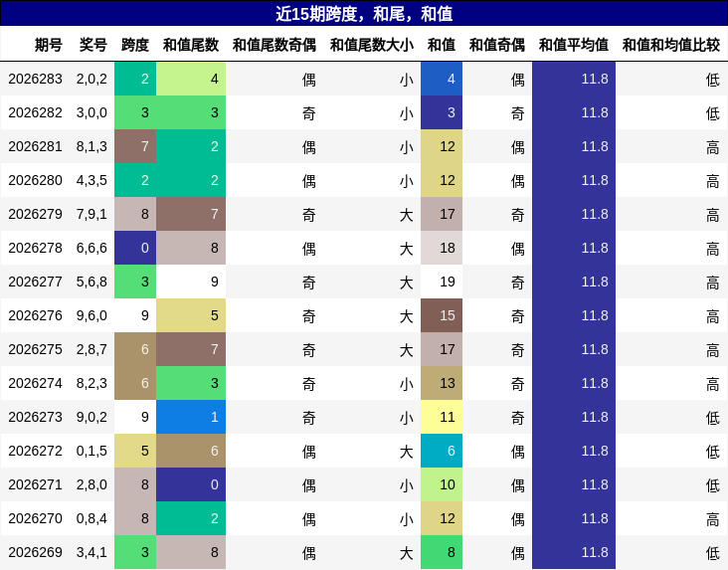
Task: Select period number 2026279
Action: pos(35,214)
